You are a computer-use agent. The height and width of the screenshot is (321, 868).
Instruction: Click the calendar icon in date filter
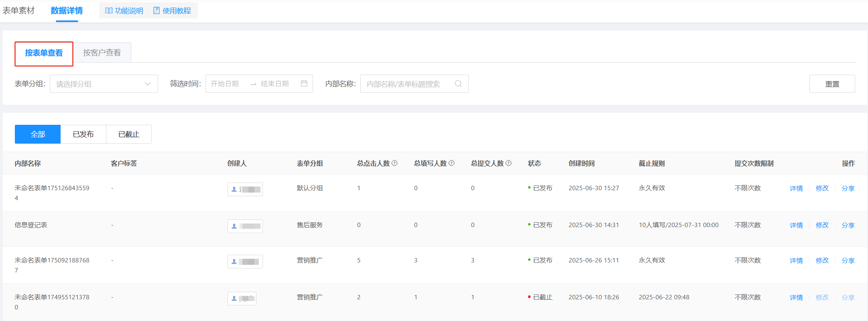tap(304, 83)
